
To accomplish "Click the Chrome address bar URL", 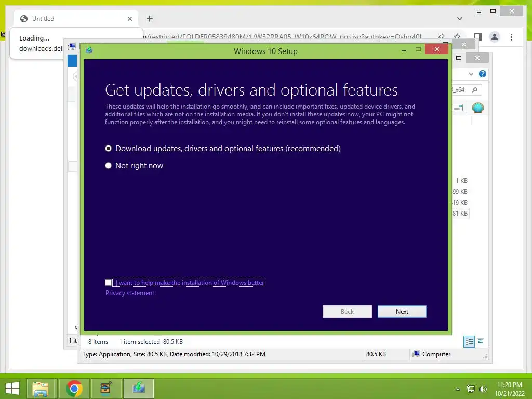I will coord(282,37).
